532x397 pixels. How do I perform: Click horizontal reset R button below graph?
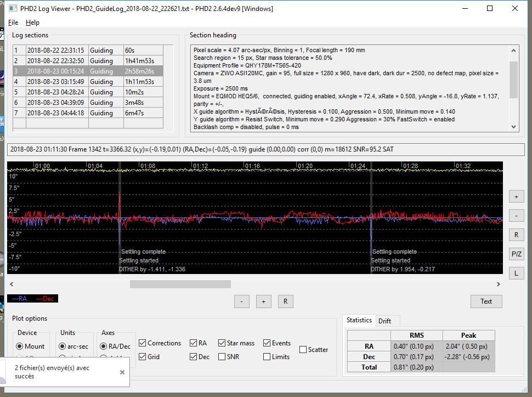coord(285,301)
